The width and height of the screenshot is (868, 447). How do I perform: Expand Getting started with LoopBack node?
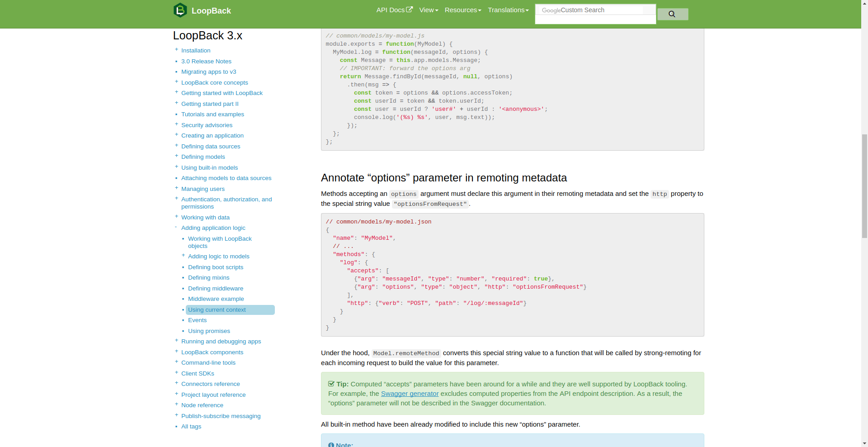coord(176,92)
